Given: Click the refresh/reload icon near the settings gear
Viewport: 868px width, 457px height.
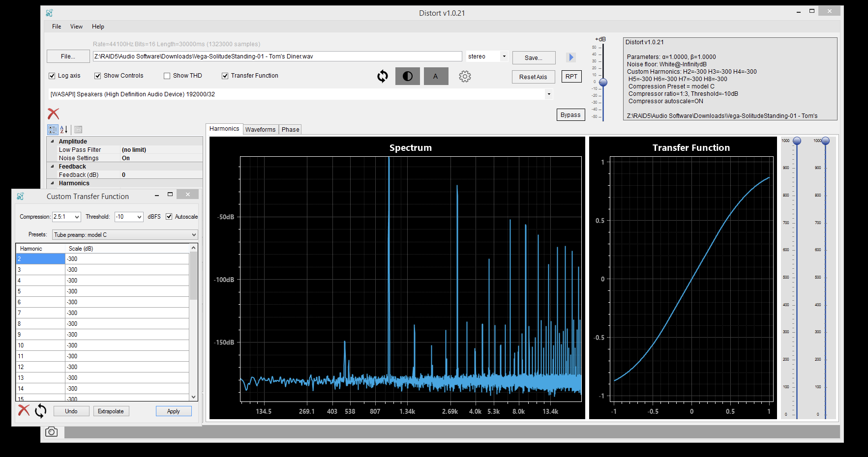Looking at the screenshot, I should pyautogui.click(x=383, y=76).
